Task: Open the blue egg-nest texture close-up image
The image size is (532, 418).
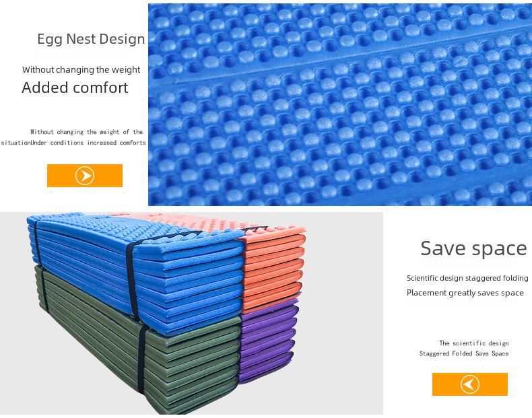Action: click(340, 104)
